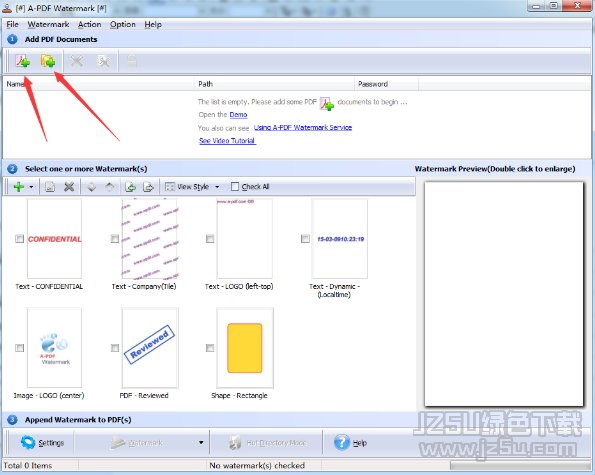Click the Edit watermark icon
The width and height of the screenshot is (595, 475).
tap(50, 187)
